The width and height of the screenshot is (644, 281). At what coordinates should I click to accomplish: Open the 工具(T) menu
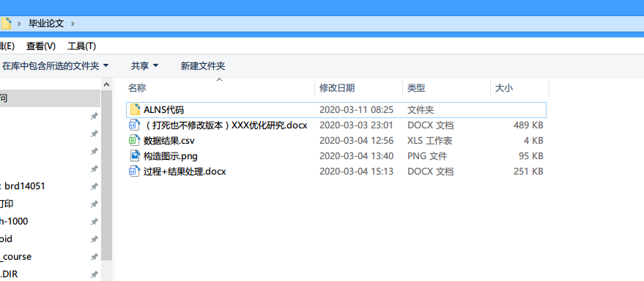82,46
